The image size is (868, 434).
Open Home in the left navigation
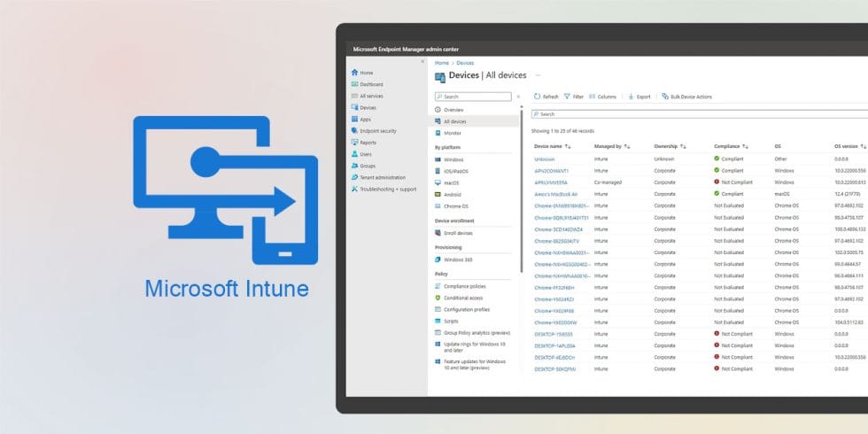(x=362, y=73)
